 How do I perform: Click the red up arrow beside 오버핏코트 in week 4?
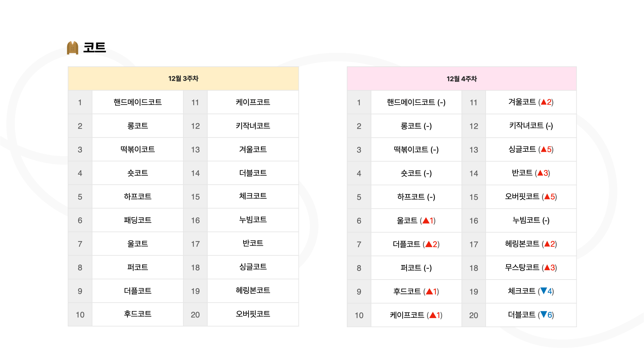(547, 196)
